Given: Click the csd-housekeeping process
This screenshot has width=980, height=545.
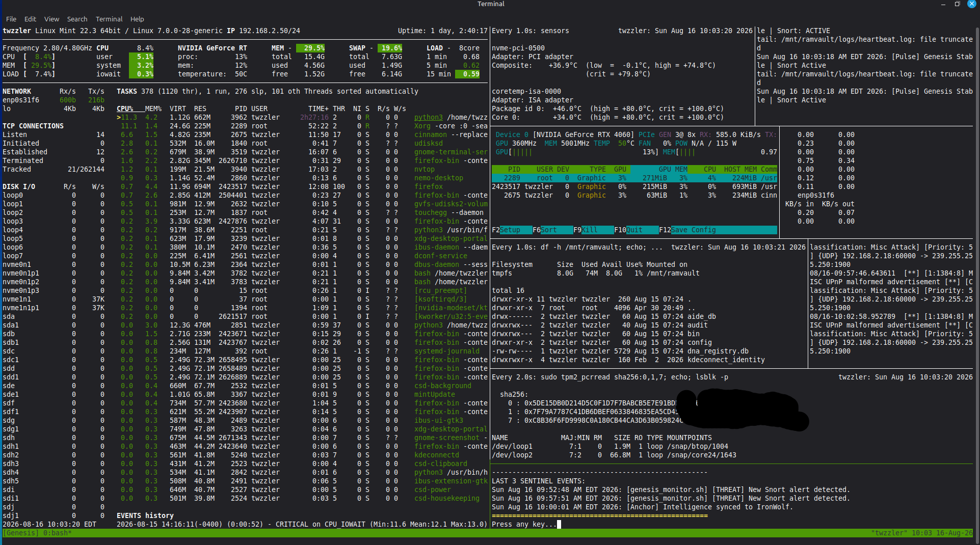Looking at the screenshot, I should tap(447, 498).
